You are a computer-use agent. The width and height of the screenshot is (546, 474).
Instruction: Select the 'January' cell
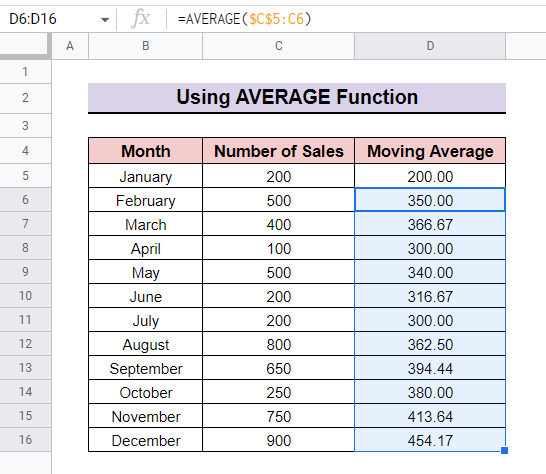pyautogui.click(x=146, y=176)
